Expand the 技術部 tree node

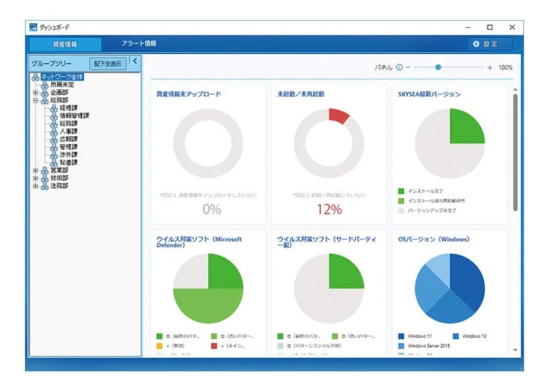[36, 178]
